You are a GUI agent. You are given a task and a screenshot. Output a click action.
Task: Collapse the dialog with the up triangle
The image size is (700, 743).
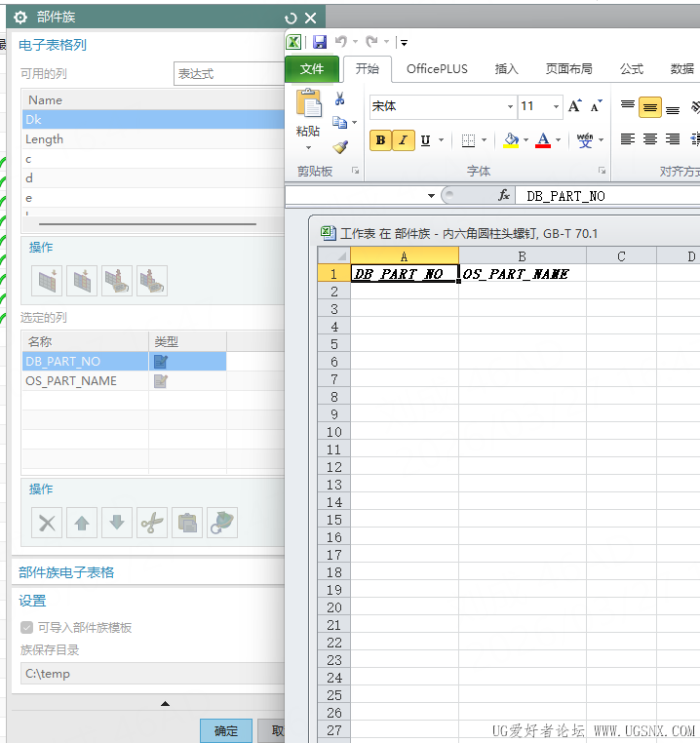click(x=165, y=704)
